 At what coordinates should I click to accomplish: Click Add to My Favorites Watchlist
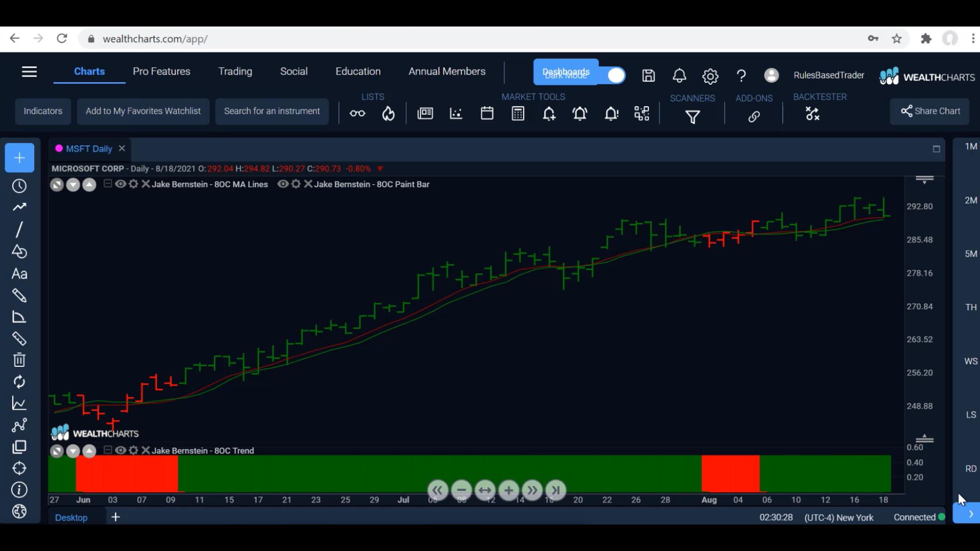tap(143, 111)
